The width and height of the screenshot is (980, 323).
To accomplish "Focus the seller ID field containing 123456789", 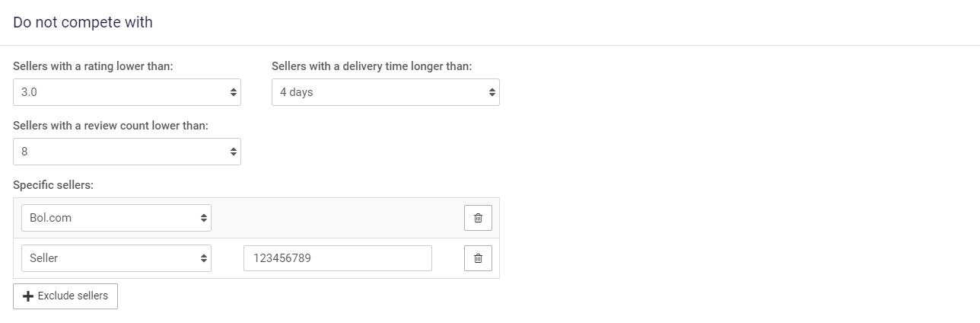I will [x=337, y=258].
